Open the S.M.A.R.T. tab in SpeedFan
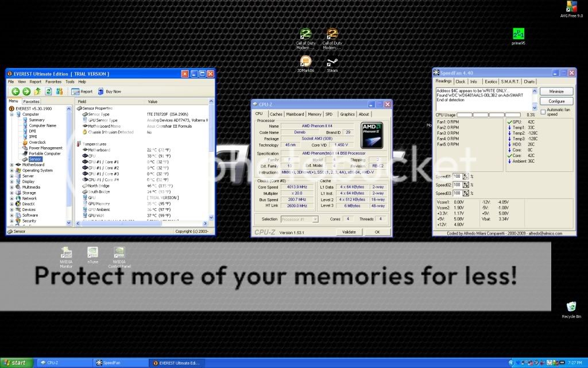Screen dimensions: 588x368 pos(510,82)
